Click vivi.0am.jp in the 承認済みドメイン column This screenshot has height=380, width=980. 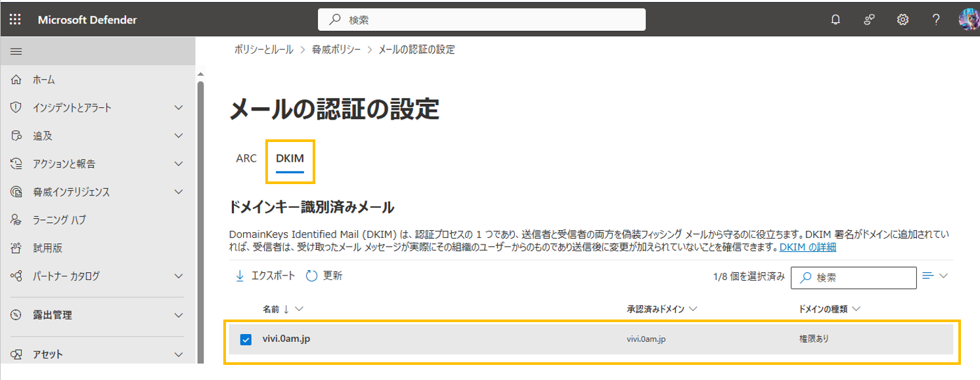(646, 339)
